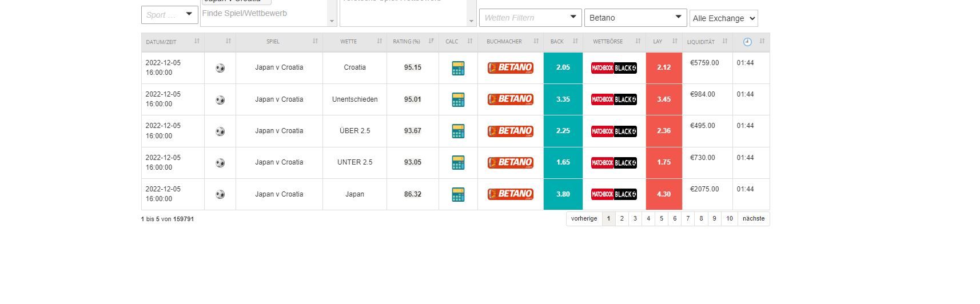Sort table by Liquidität column
Screen dimensions: 980x304
coord(707,42)
